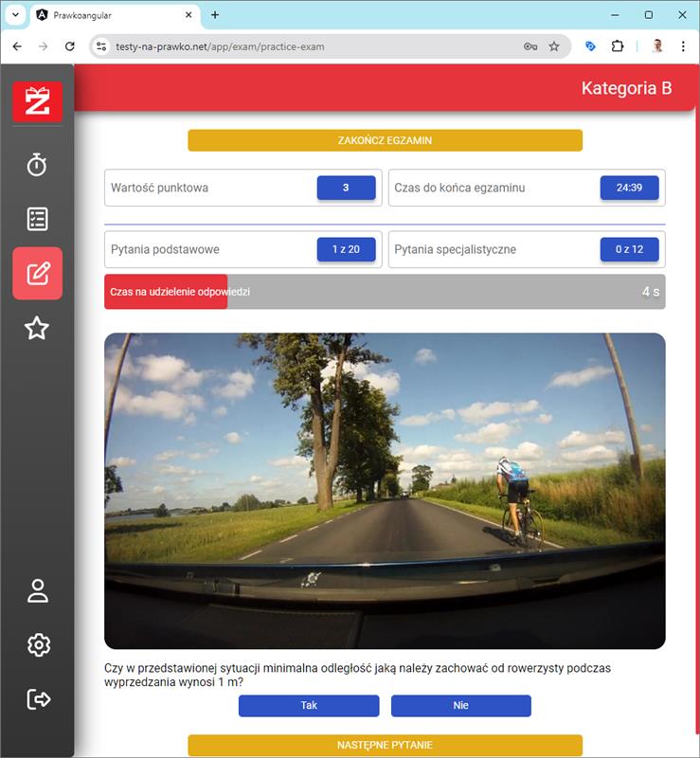Open favorites star in sidebar
This screenshot has width=700, height=758.
pos(37,329)
